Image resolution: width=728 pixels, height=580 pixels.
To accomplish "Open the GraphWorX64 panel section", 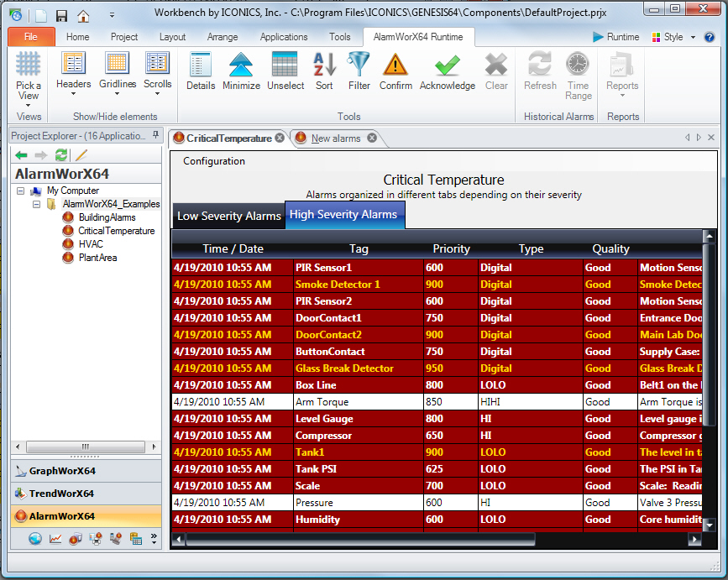I will coord(62,471).
